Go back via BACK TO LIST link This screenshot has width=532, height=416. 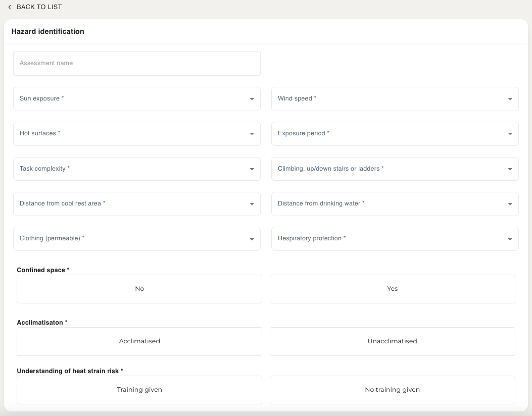coord(39,7)
